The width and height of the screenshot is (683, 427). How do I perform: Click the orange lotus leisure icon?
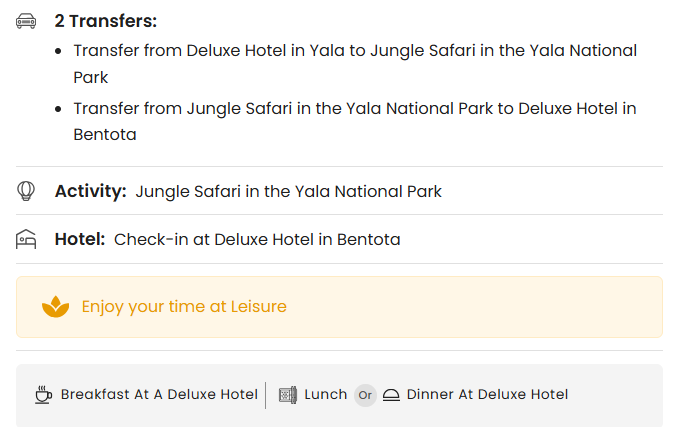tap(55, 307)
